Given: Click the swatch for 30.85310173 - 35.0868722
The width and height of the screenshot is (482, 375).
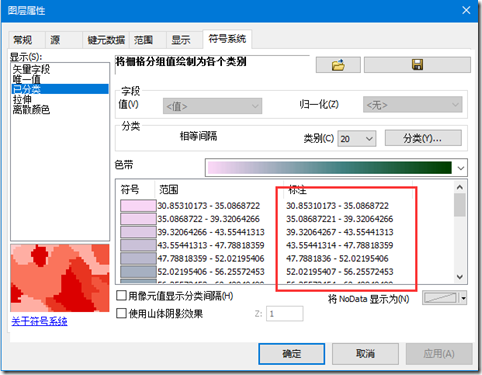Looking at the screenshot, I should 138,206.
